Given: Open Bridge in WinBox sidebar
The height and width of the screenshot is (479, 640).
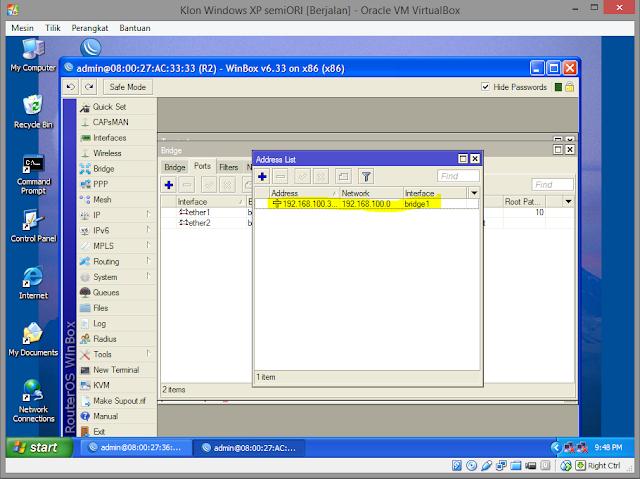Looking at the screenshot, I should [104, 169].
